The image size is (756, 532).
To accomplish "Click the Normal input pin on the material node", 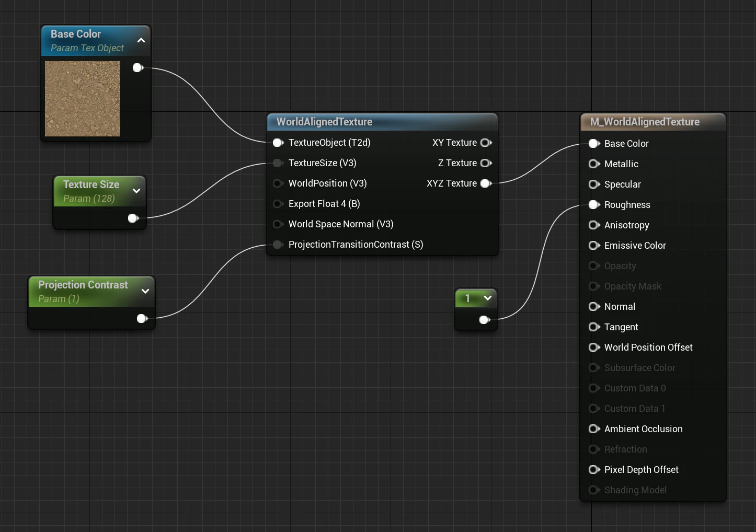I will tap(594, 307).
